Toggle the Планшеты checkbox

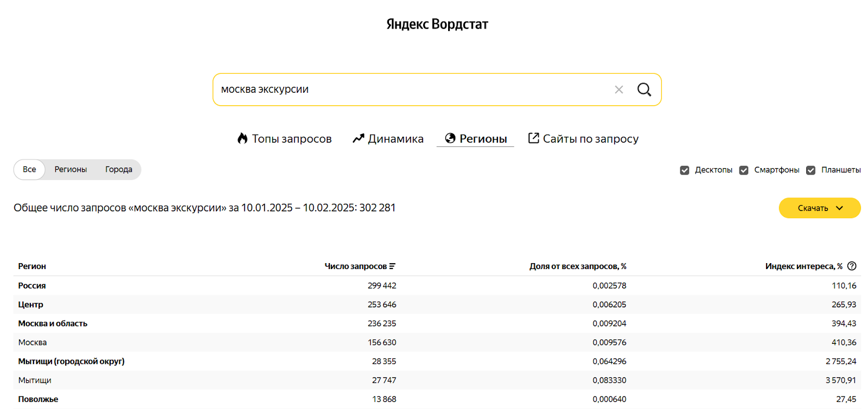pyautogui.click(x=810, y=170)
